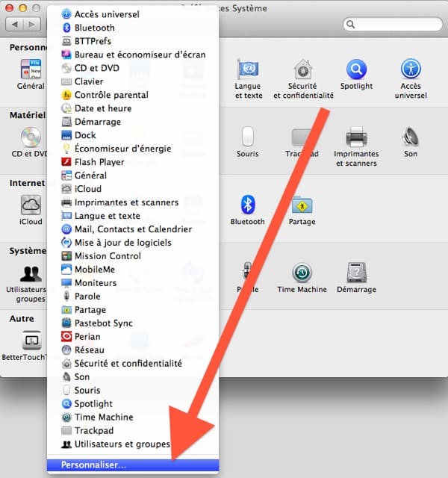Select CD et DVD menu entry
This screenshot has width=448, height=478.
pyautogui.click(x=133, y=68)
